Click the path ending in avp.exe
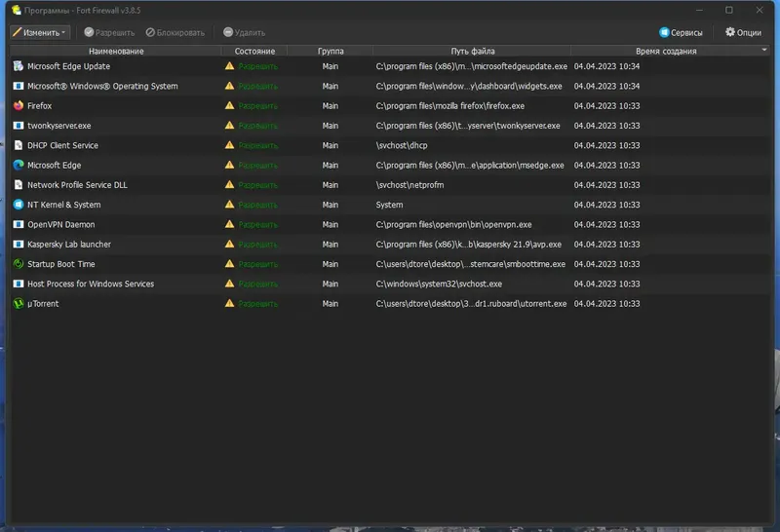The image size is (780, 532). coord(469,245)
